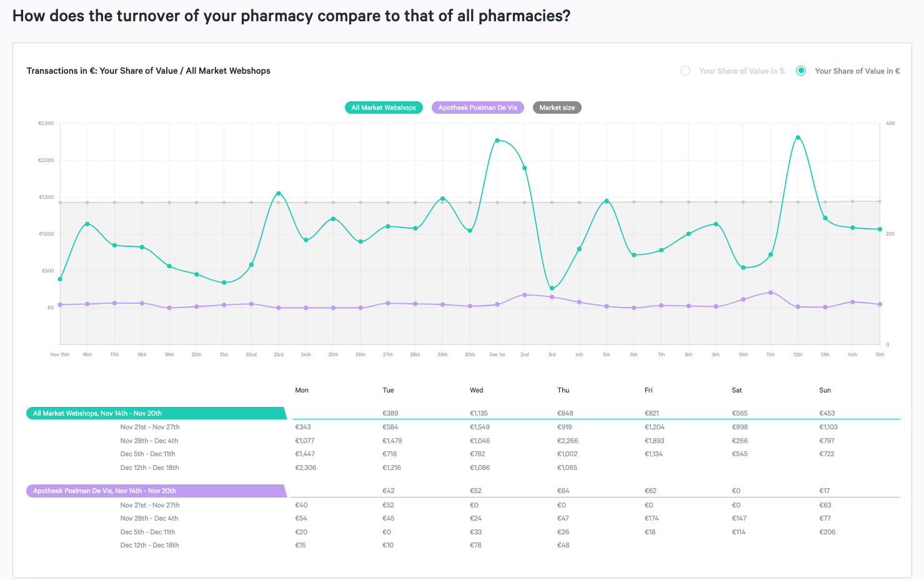
Task: Click the €1,893 market value cell
Action: (655, 441)
